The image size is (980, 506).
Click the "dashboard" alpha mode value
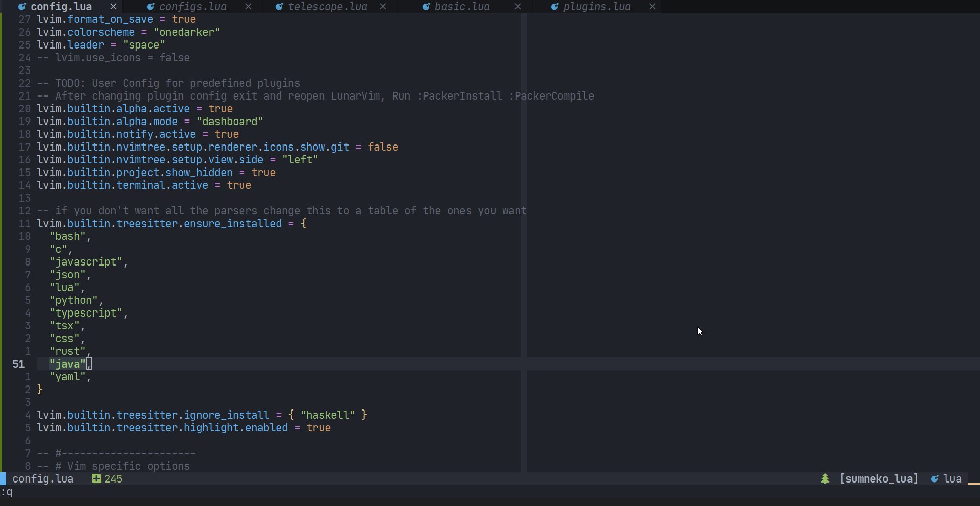[x=230, y=122]
